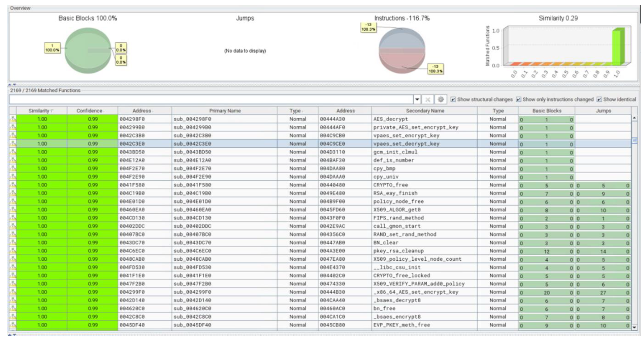Viewport: 644px width, 343px height.
Task: Disable Show identical checkbox
Action: (599, 99)
